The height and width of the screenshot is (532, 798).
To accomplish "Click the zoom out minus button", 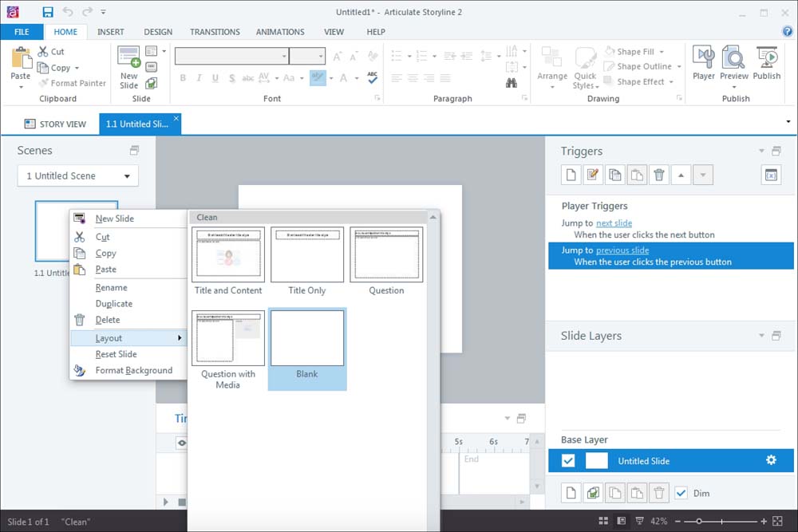I will 678,522.
